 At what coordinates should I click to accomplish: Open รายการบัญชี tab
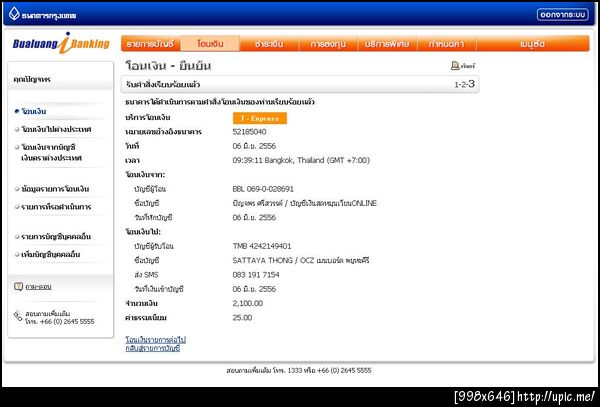tap(150, 44)
